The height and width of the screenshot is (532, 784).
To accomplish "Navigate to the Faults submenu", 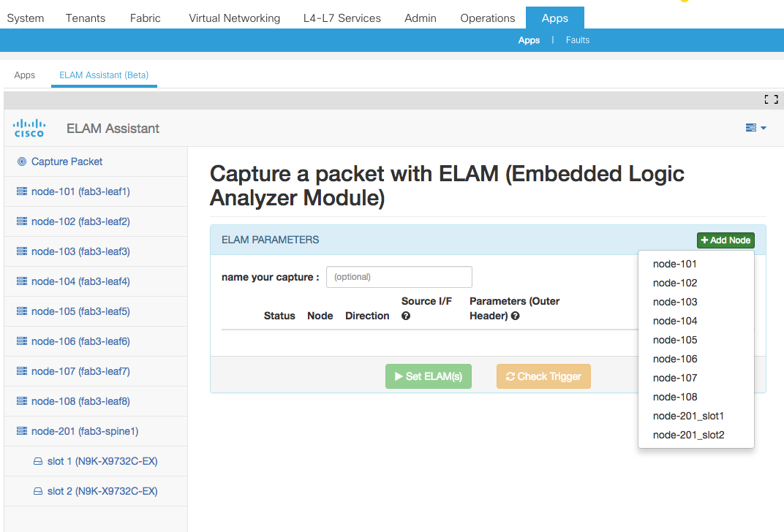I will [577, 40].
